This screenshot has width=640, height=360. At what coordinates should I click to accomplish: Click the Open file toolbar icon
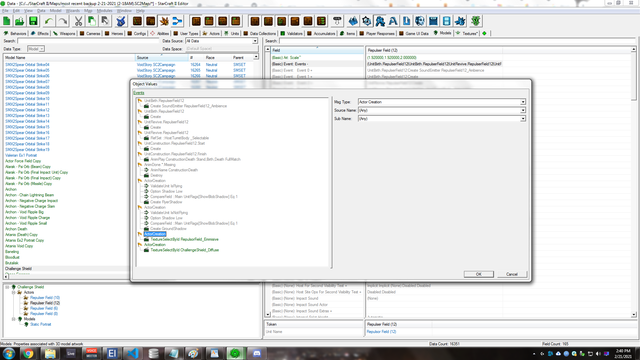click(x=20, y=21)
